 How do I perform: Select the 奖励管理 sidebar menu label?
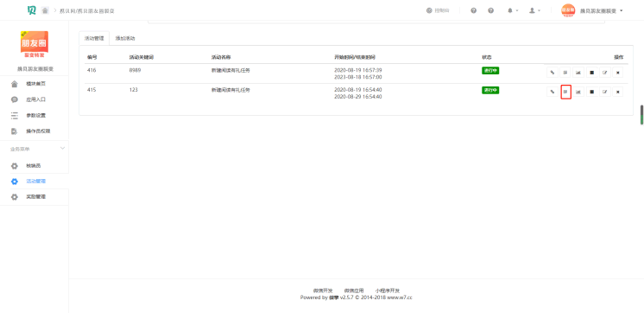(x=36, y=197)
